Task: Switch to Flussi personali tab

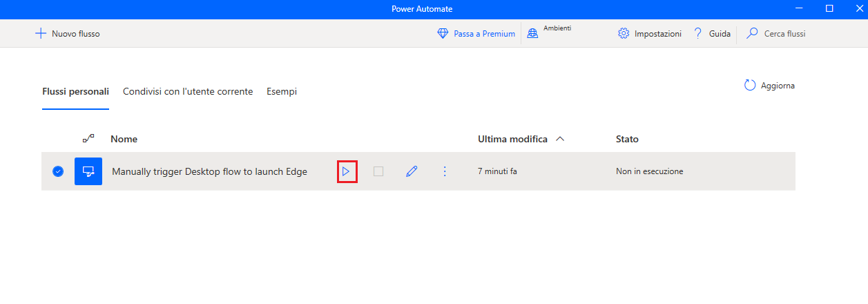Action: (x=75, y=91)
